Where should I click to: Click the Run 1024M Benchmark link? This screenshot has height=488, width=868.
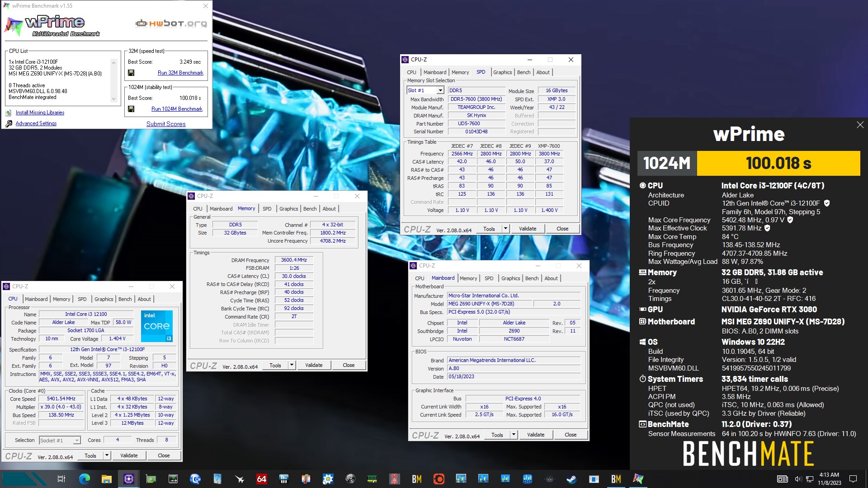(x=177, y=109)
